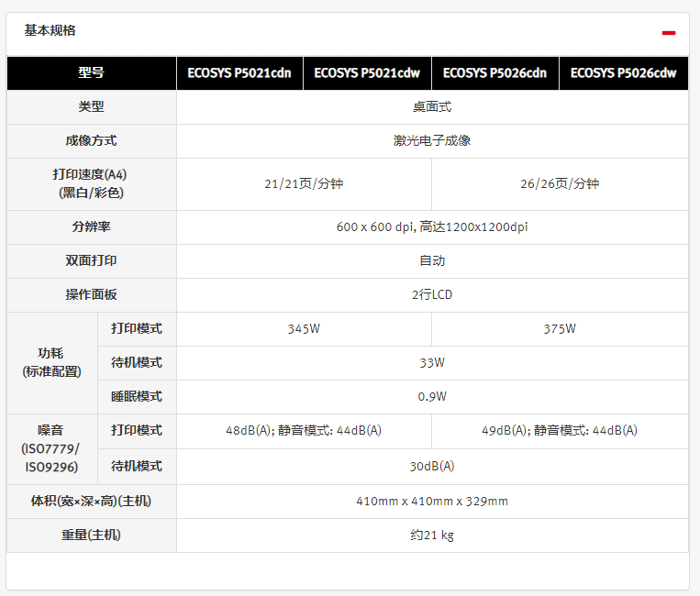Click the 26/26页/分钟 speed value
Image resolution: width=700 pixels, height=596 pixels.
(560, 183)
